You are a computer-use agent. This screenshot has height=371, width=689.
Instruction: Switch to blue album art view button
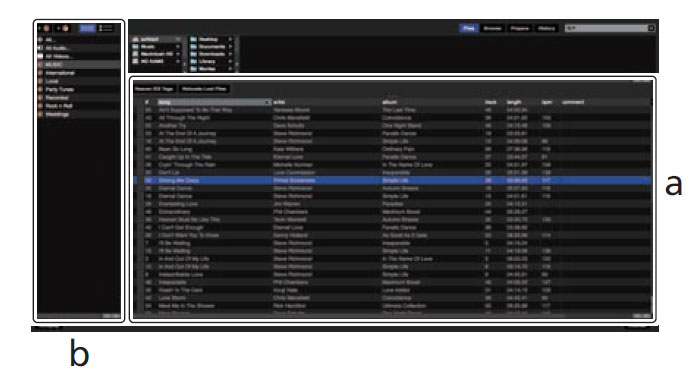(x=87, y=29)
